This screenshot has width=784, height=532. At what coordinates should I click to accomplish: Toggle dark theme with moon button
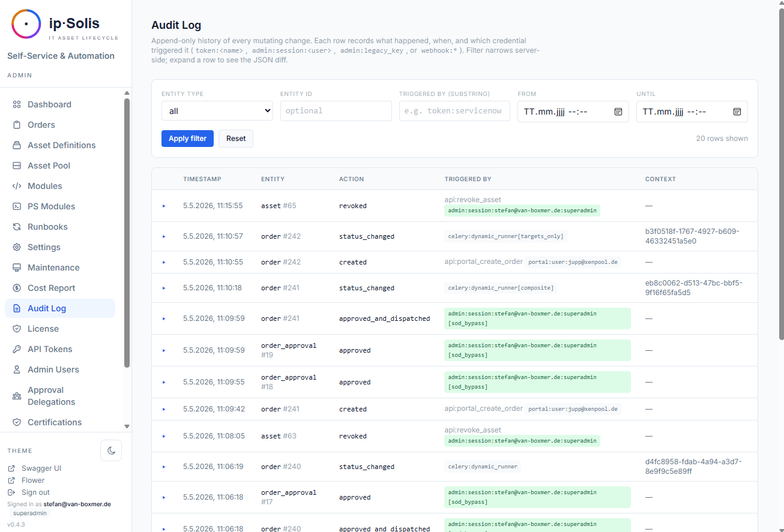[111, 450]
